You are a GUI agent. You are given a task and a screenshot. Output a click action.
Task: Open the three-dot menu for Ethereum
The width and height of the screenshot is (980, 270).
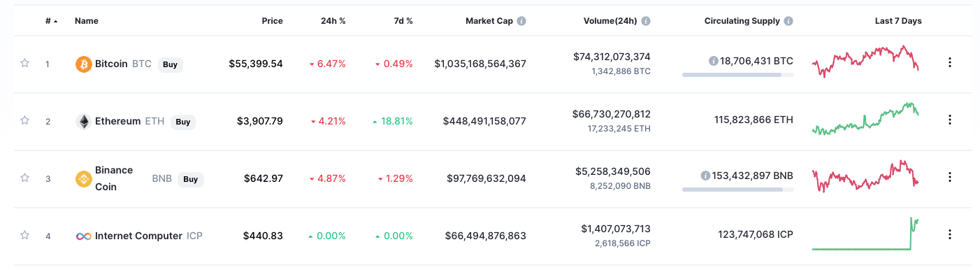(x=949, y=120)
